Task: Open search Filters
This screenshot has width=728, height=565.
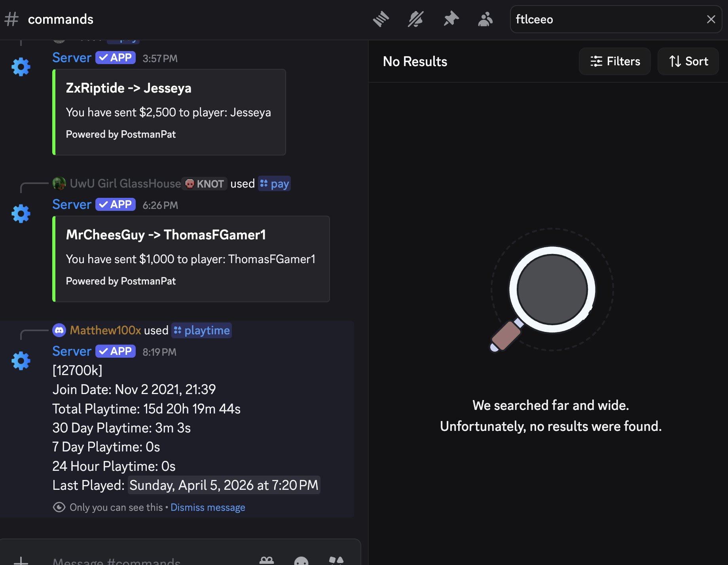Action: tap(614, 61)
